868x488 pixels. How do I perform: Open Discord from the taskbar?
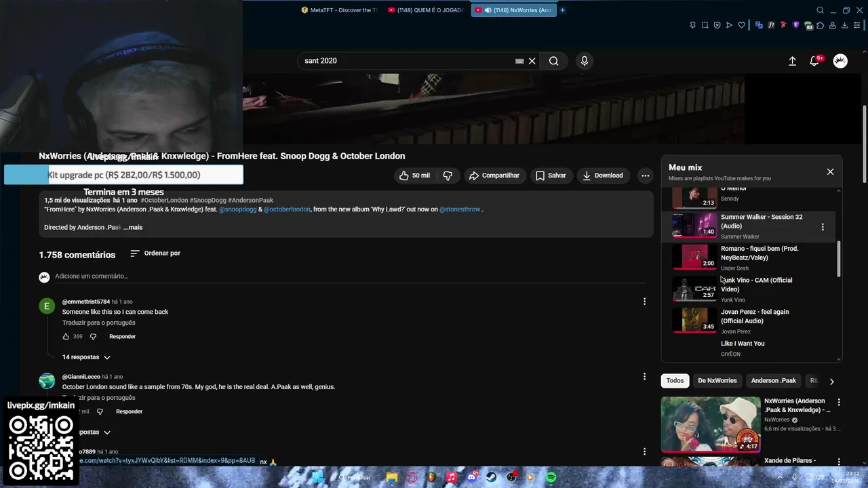[x=472, y=477]
